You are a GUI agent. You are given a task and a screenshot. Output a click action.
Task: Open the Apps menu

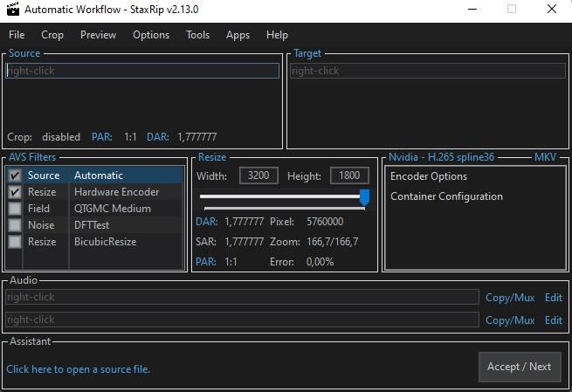point(238,35)
